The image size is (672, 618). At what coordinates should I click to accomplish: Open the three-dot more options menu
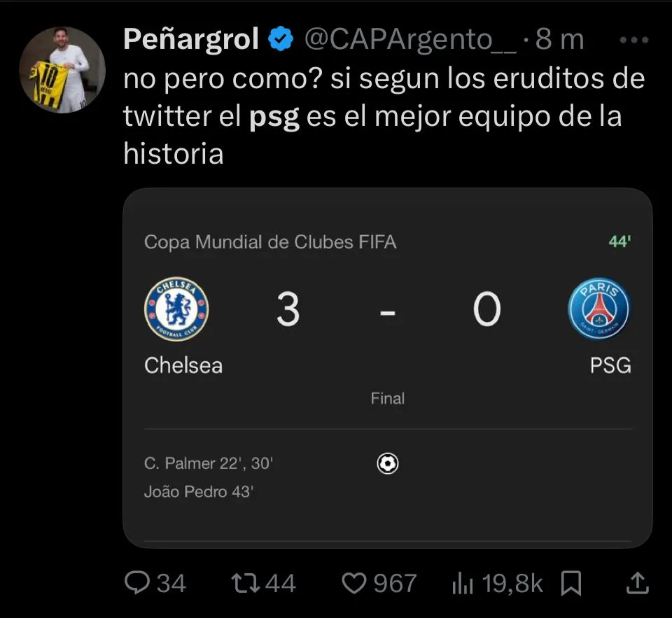[x=635, y=40]
